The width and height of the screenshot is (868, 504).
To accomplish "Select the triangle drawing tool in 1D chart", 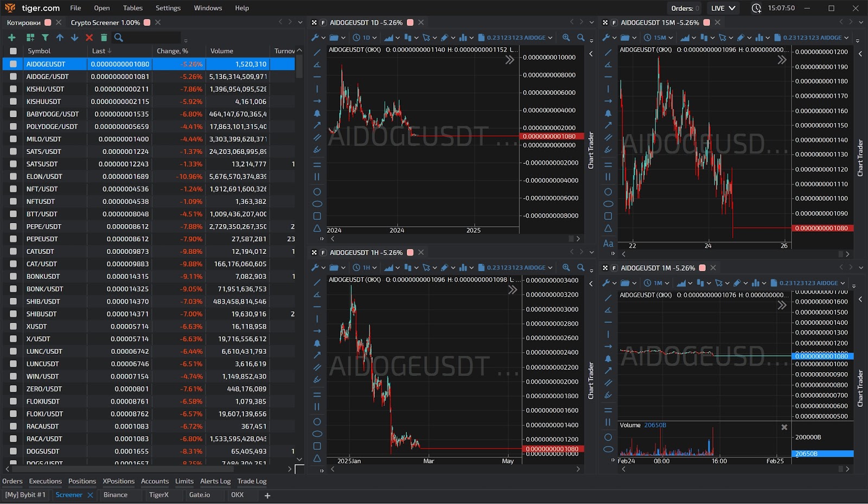I will [x=317, y=228].
